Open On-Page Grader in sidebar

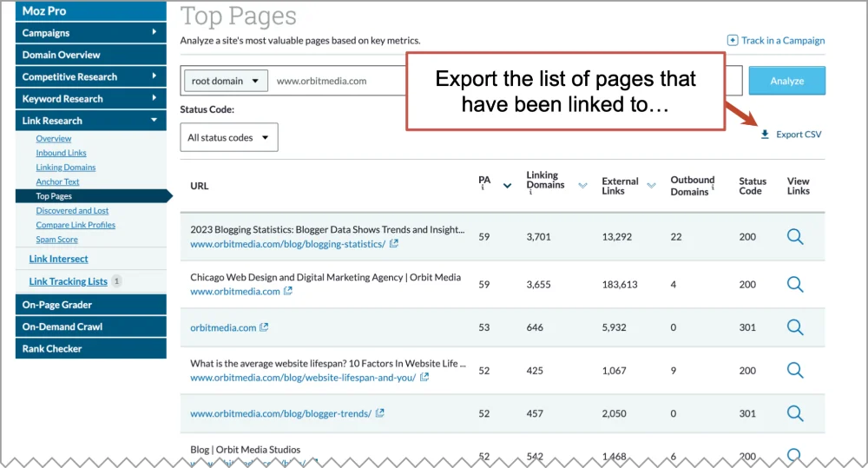(x=91, y=305)
